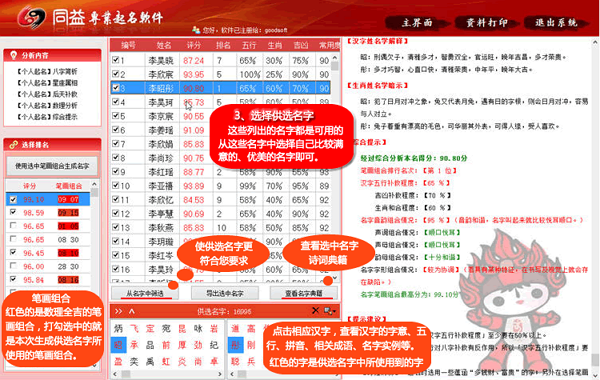Open the 综合提示 analysis item
Viewport: 600px width, 380px height.
tap(47, 117)
